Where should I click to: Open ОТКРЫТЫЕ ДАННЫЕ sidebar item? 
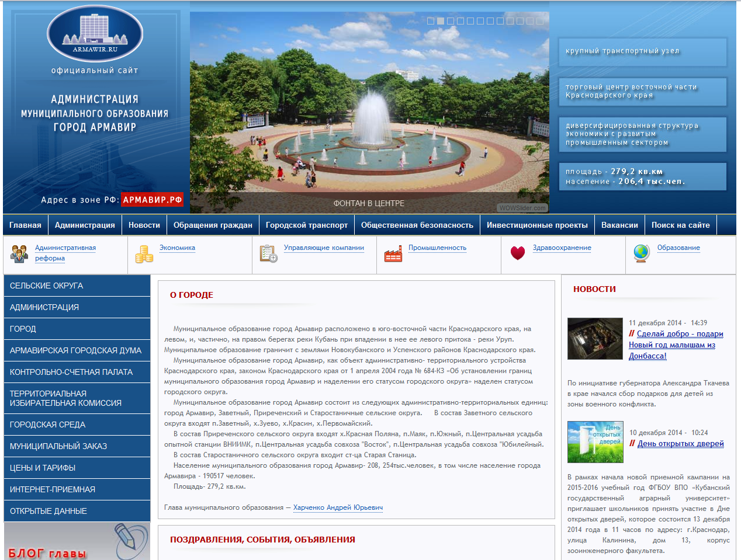77,511
